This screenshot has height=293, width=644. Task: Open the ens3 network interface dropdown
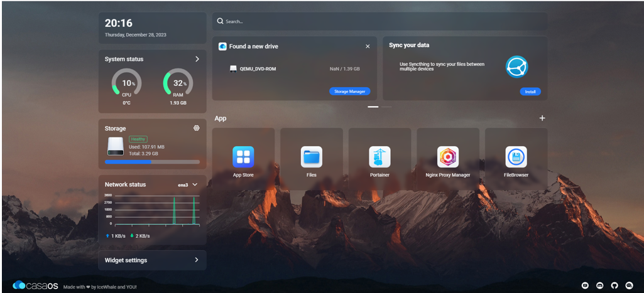click(188, 184)
